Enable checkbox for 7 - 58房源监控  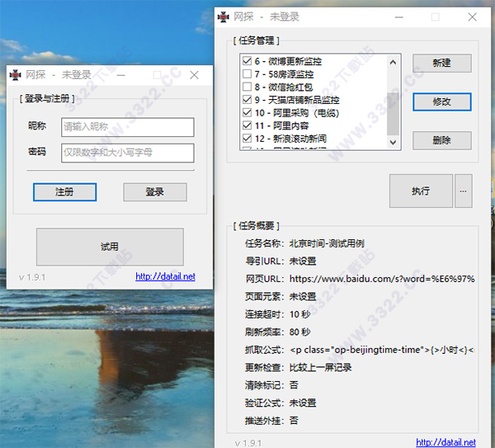coord(247,74)
